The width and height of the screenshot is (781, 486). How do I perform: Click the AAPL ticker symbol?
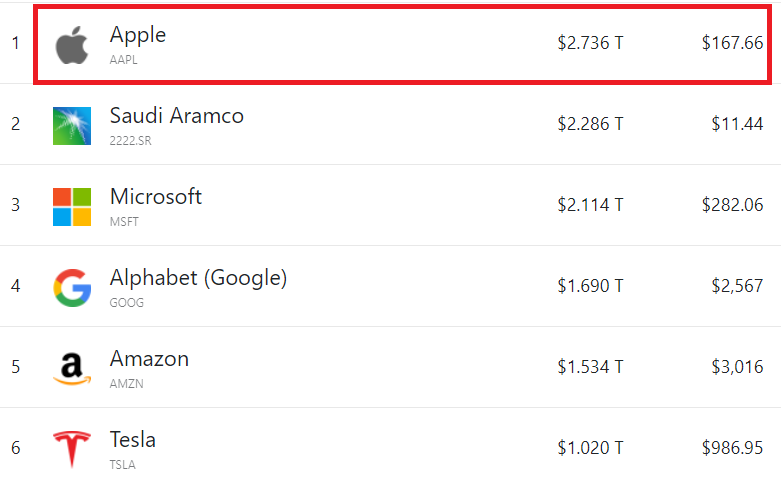(125, 60)
